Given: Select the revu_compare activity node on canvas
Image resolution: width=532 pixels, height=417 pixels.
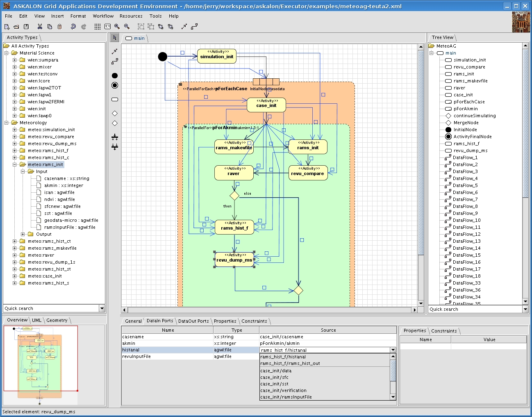Looking at the screenshot, I should pos(308,173).
